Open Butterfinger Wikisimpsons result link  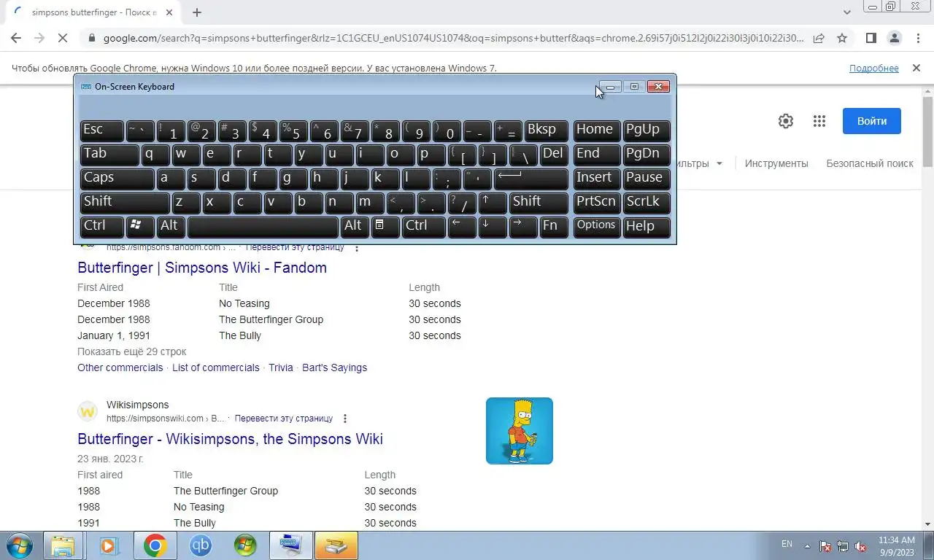[230, 439]
